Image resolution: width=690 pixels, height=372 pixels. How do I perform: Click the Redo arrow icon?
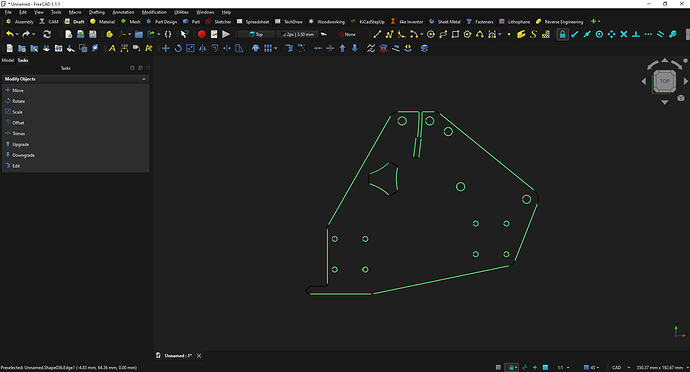click(26, 34)
